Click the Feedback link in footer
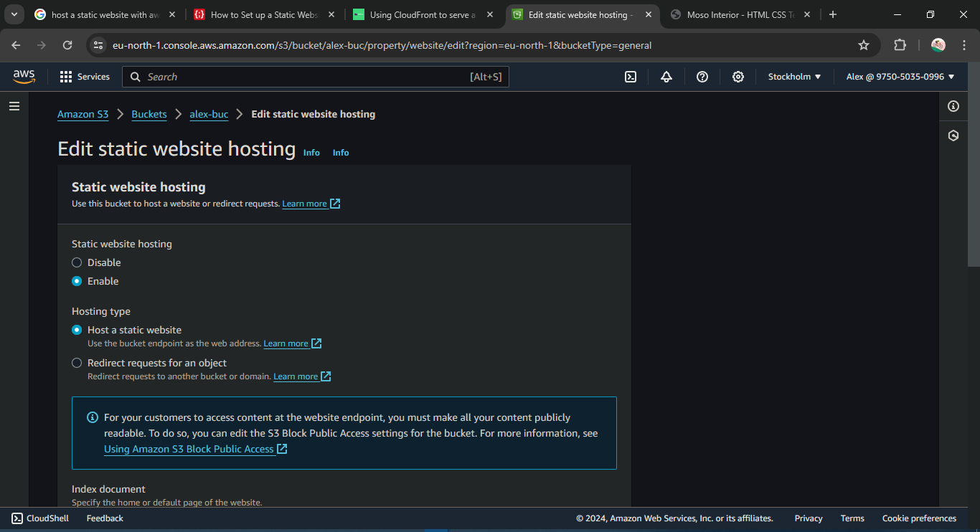Viewport: 980px width, 532px height. [x=105, y=518]
